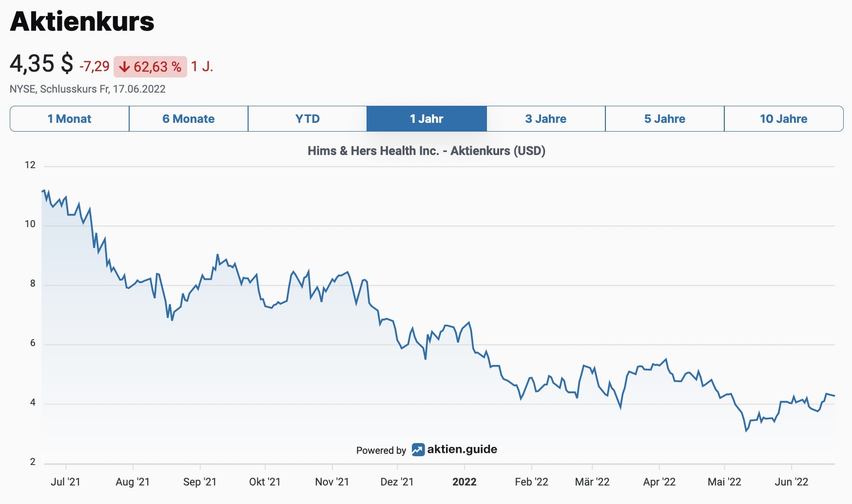Click the Aug '21 axis label
852x504 pixels.
click(133, 482)
